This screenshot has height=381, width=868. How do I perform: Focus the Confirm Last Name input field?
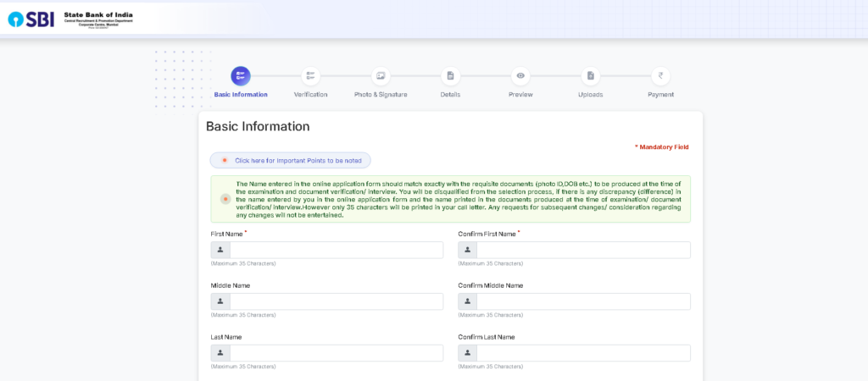pyautogui.click(x=583, y=353)
